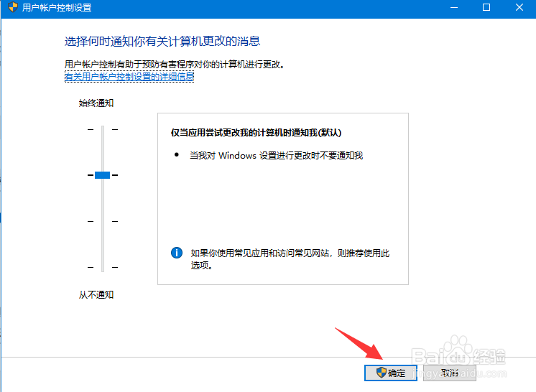
Task: Click the shield icon in the title bar
Action: tap(13, 7)
